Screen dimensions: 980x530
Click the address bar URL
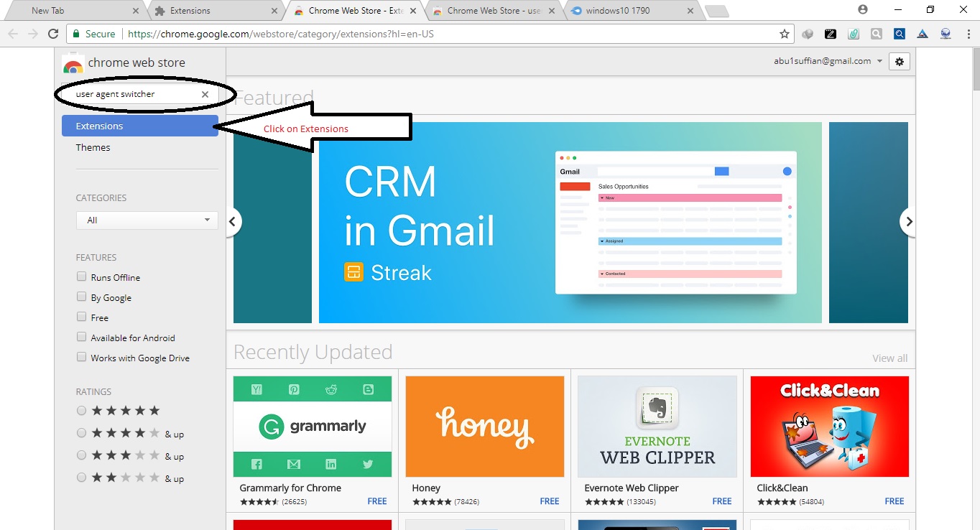[x=281, y=34]
